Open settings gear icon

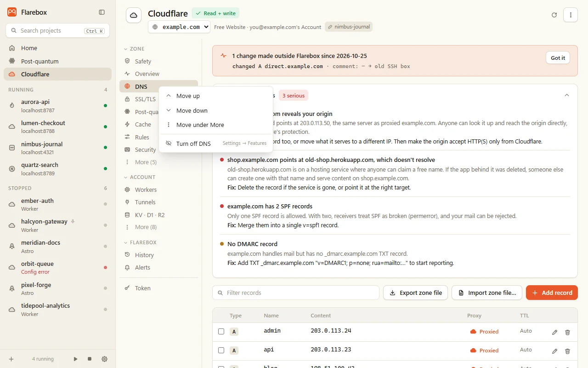pos(104,359)
